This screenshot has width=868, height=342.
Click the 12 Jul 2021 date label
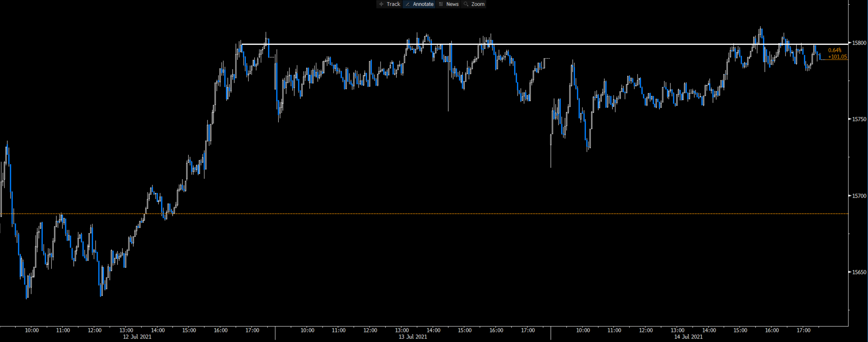click(x=137, y=337)
